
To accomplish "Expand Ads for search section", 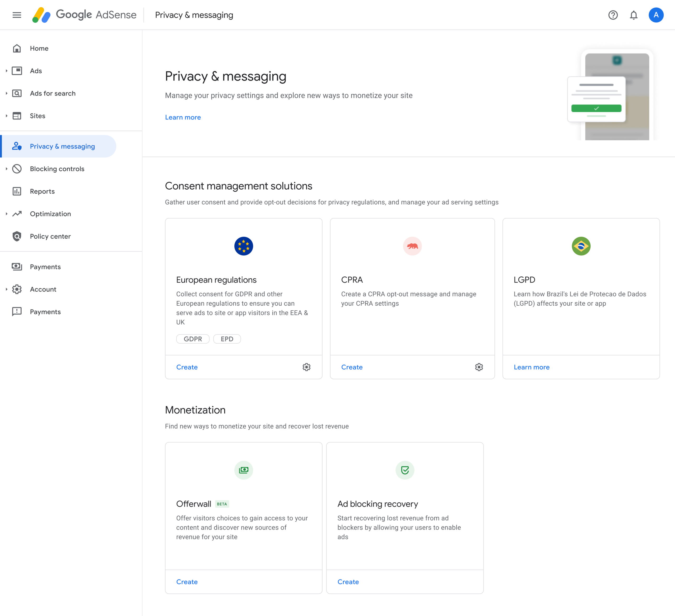I will pos(6,93).
